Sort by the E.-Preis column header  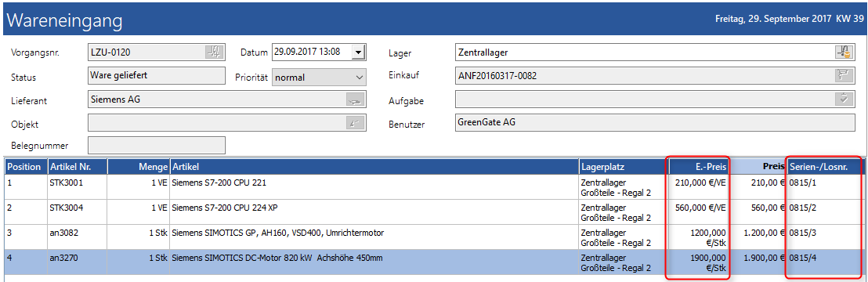point(700,167)
